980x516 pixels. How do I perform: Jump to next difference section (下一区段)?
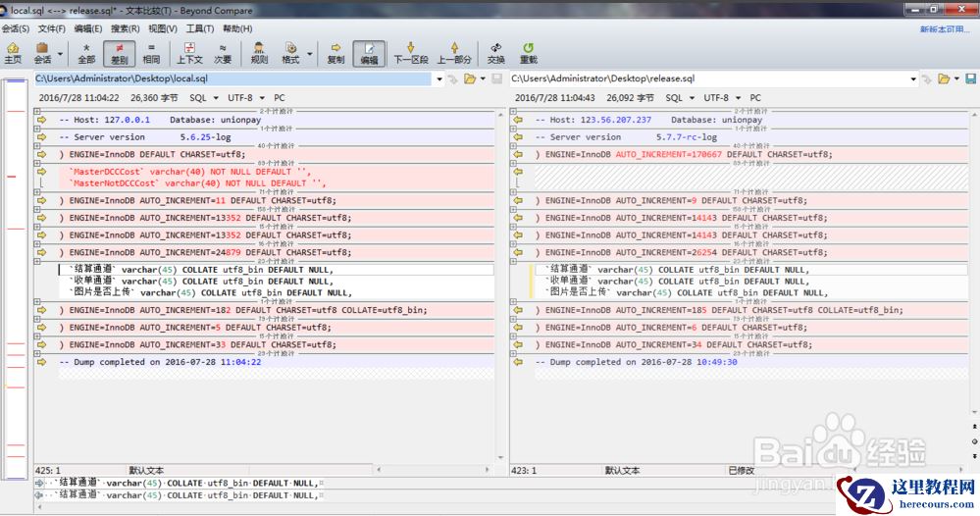coord(411,52)
